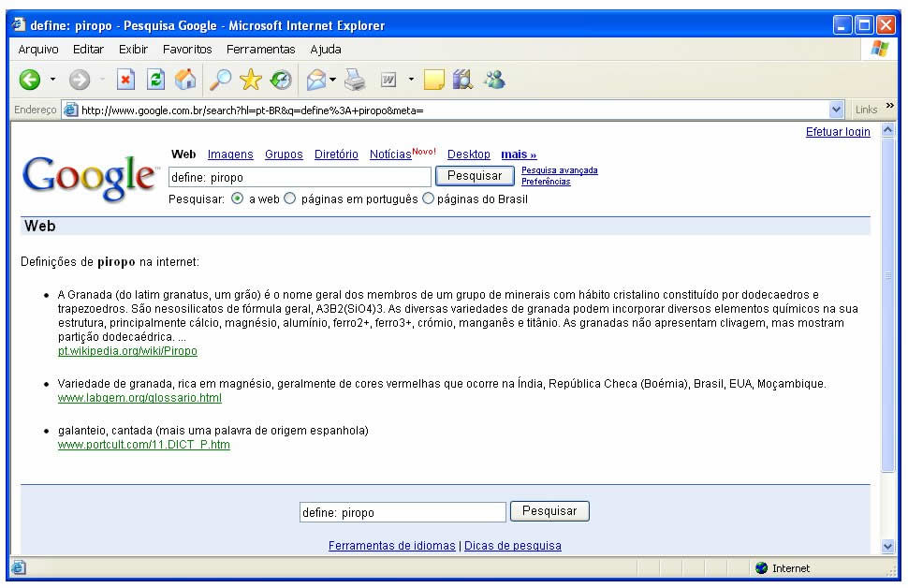The width and height of the screenshot is (908, 588).
Task: Open the Exibir menu
Action: click(133, 50)
